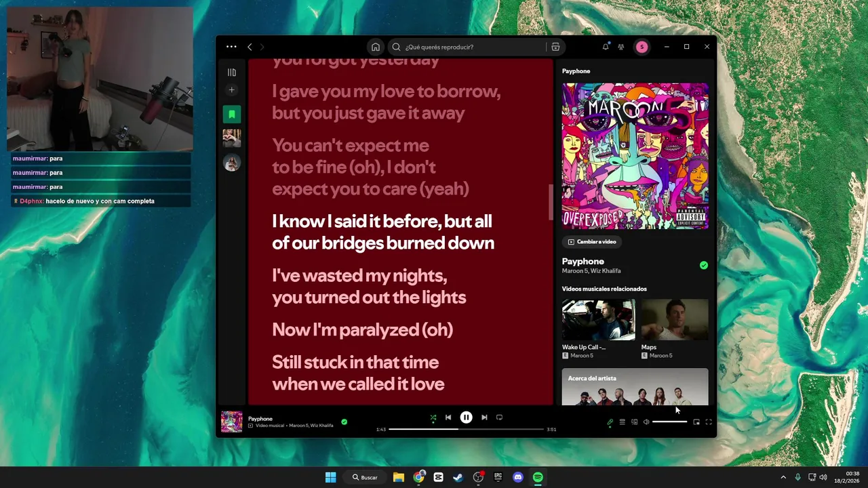The height and width of the screenshot is (488, 868).
Task: Click lyric line "I know I said it before, but all"
Action: point(382,221)
